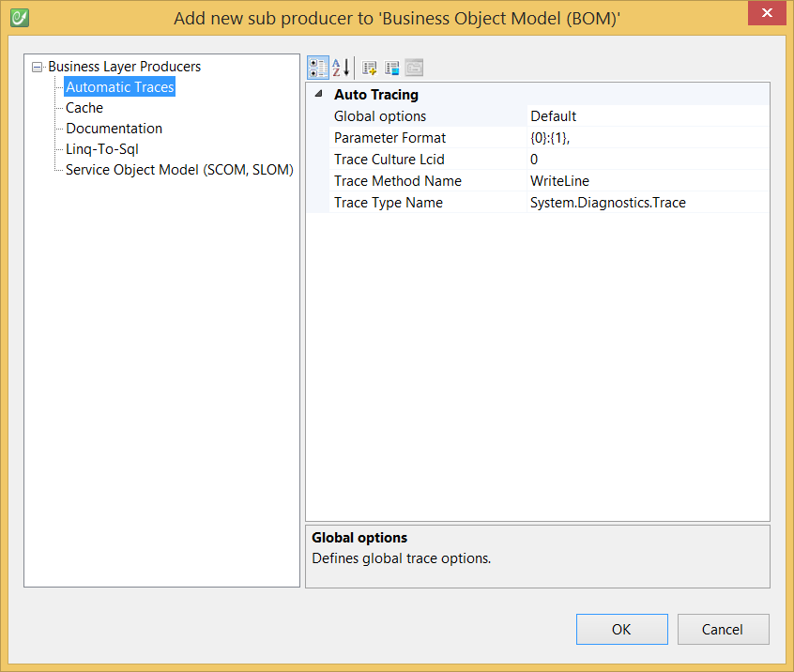Collapse the Business Layer Producers tree node
This screenshot has width=794, height=672.
[x=37, y=67]
